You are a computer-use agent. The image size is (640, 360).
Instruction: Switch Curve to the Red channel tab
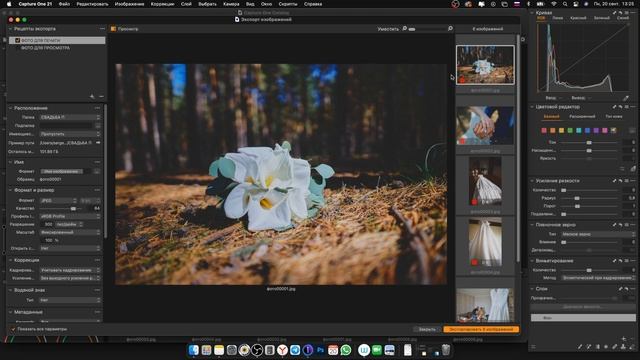point(578,18)
